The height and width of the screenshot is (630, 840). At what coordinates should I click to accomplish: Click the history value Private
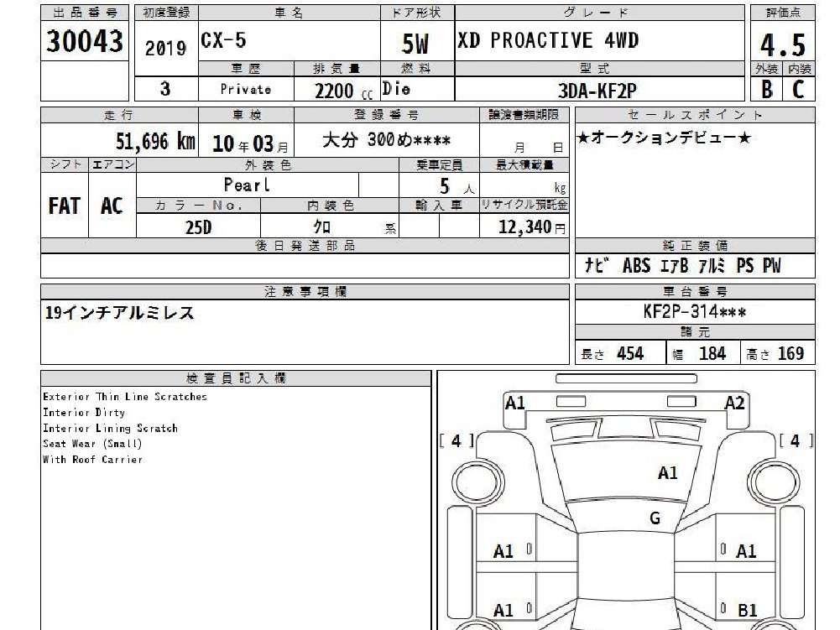click(246, 90)
